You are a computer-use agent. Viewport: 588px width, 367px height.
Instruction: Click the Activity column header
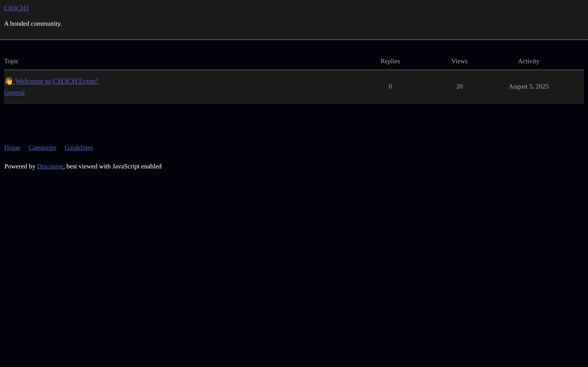click(528, 61)
